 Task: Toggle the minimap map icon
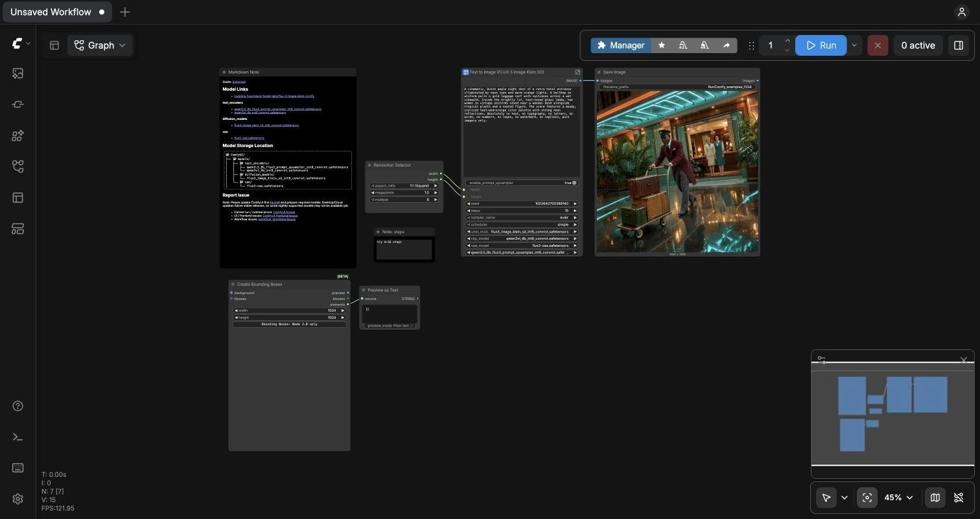pos(935,498)
